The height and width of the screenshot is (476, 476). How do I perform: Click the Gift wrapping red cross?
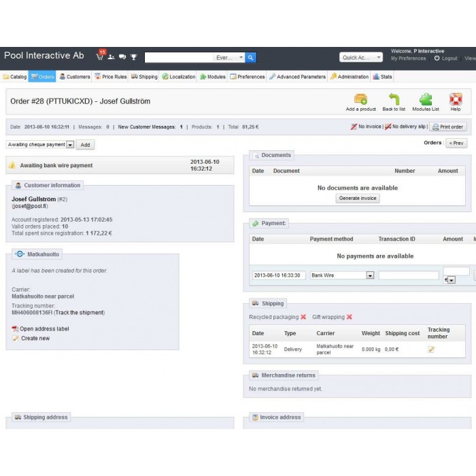(x=350, y=317)
